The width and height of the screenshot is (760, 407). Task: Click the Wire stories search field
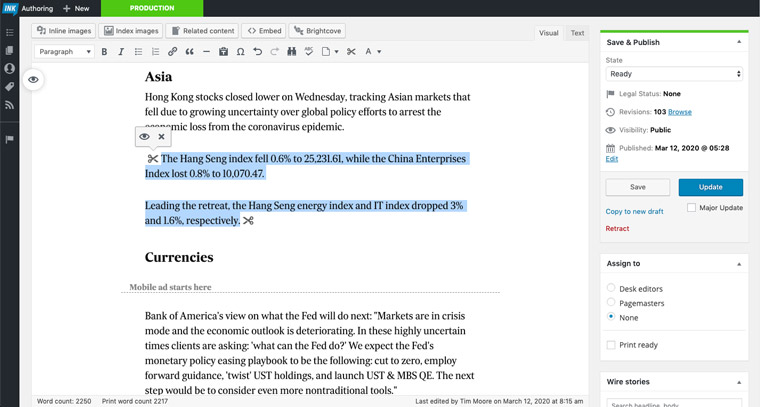coord(674,403)
